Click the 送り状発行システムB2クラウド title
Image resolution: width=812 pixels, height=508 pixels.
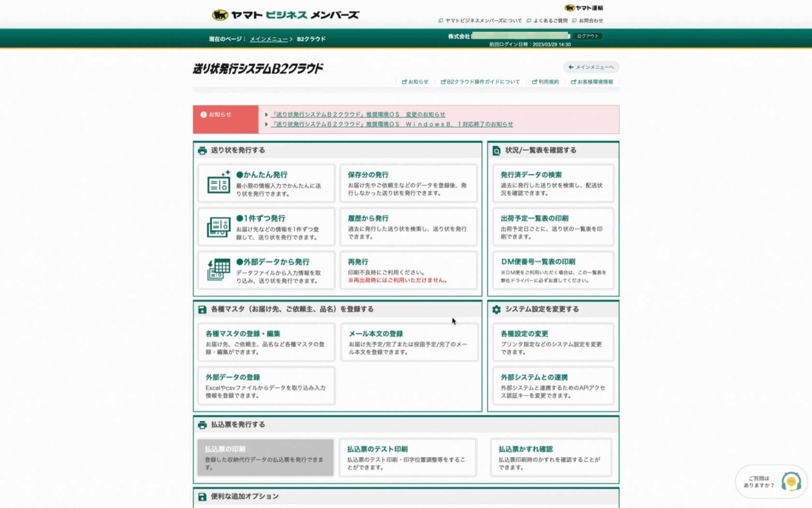[x=258, y=69]
